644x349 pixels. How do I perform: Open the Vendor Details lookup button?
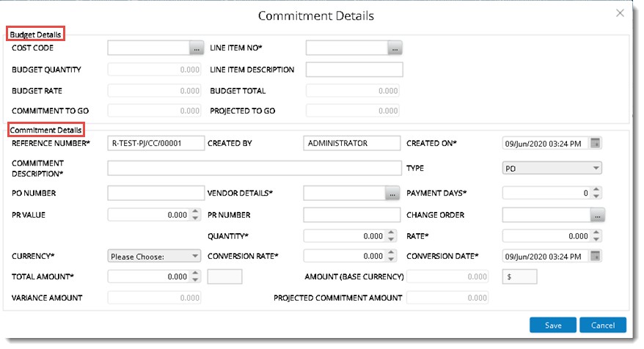pos(392,194)
